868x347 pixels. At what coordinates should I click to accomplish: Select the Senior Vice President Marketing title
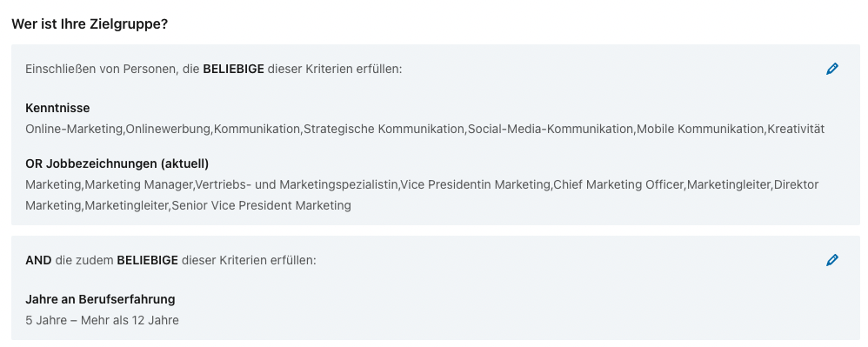pyautogui.click(x=261, y=205)
